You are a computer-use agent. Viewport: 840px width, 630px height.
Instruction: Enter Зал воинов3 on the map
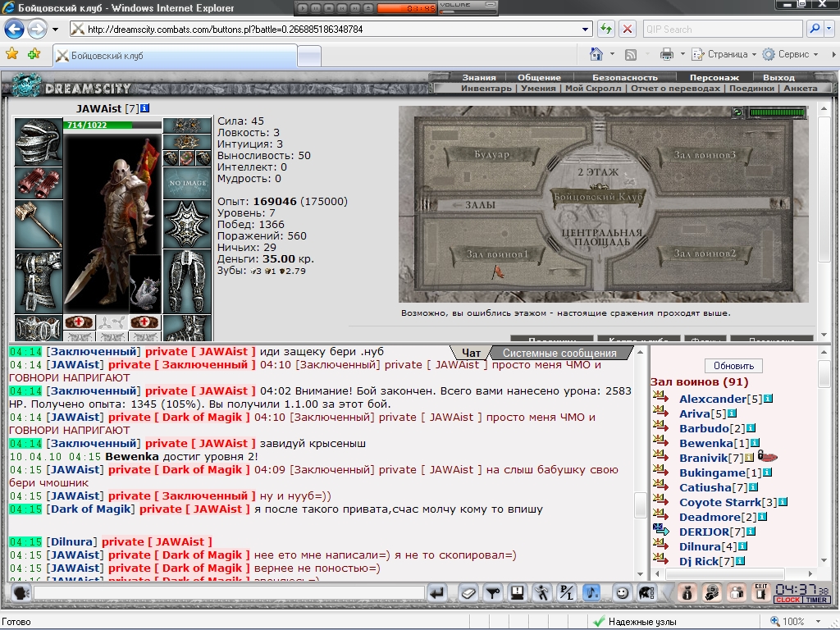(x=705, y=155)
